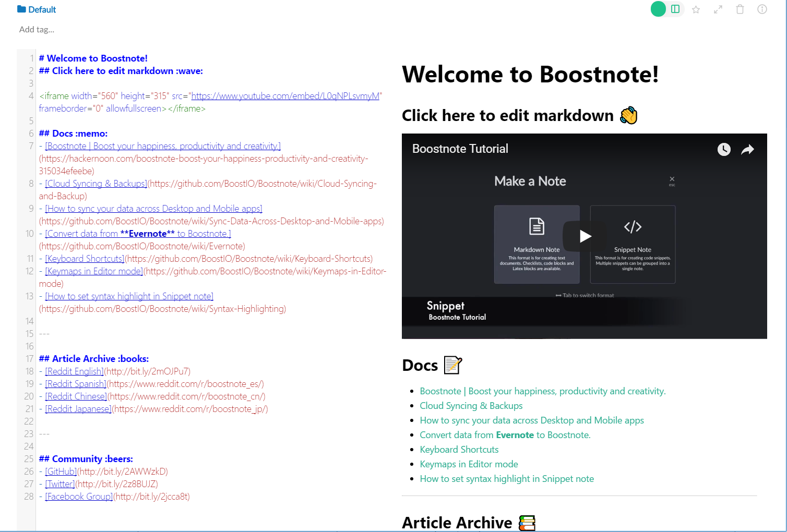The height and width of the screenshot is (532, 787).
Task: Open the Reddit English archive link
Action: pyautogui.click(x=74, y=371)
